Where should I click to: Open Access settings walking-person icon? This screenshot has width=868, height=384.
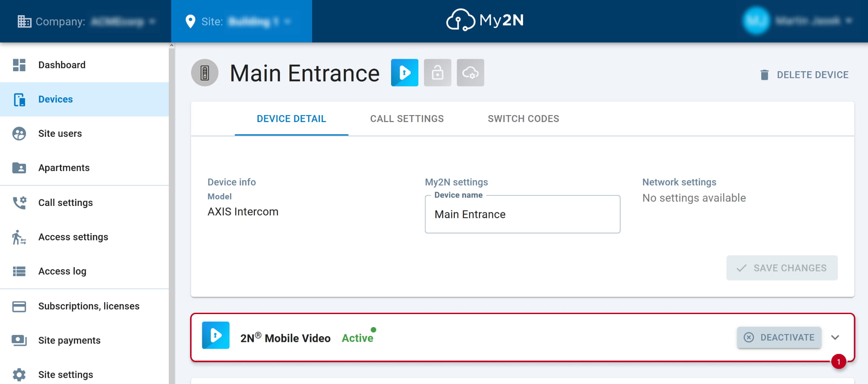click(19, 237)
